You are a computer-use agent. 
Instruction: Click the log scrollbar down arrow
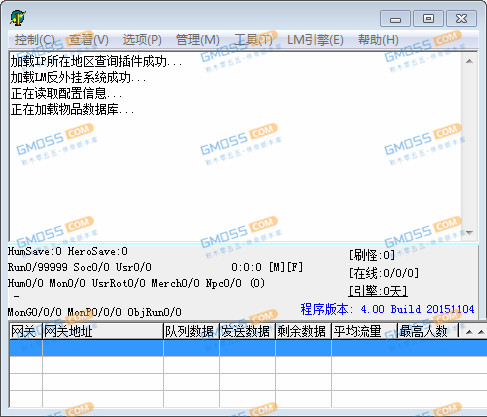470,232
